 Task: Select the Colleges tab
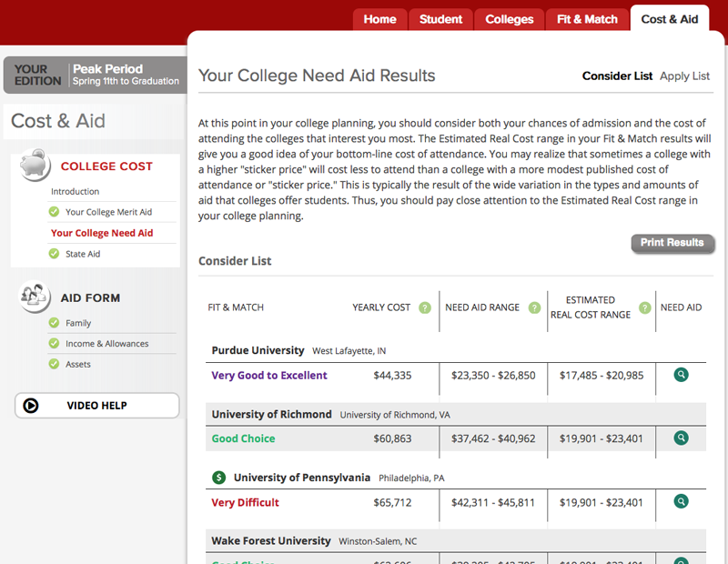tap(510, 19)
